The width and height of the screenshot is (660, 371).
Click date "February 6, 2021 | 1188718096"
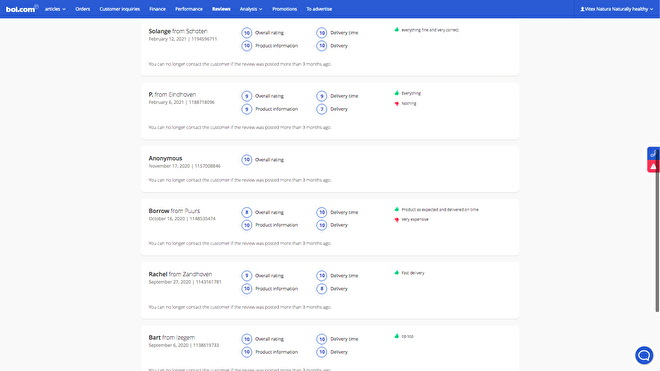pos(181,102)
